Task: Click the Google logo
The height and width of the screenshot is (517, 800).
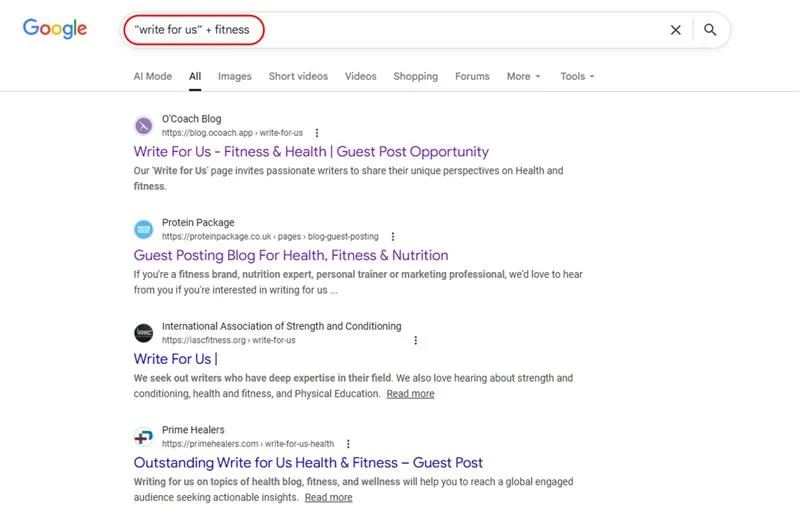Action: [x=55, y=29]
